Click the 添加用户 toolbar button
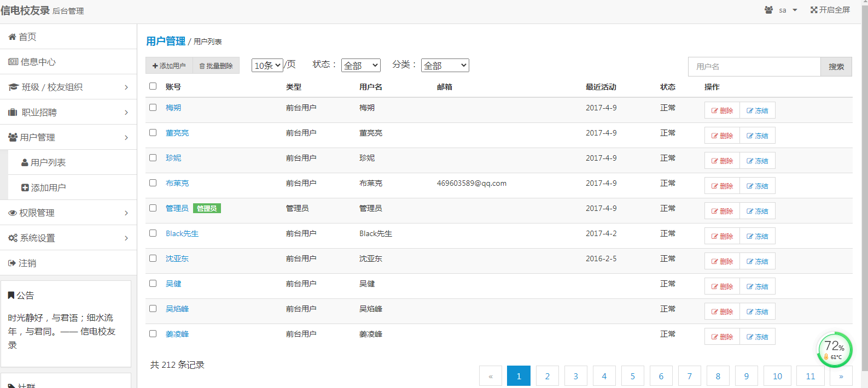Image resolution: width=868 pixels, height=388 pixels. pyautogui.click(x=169, y=66)
